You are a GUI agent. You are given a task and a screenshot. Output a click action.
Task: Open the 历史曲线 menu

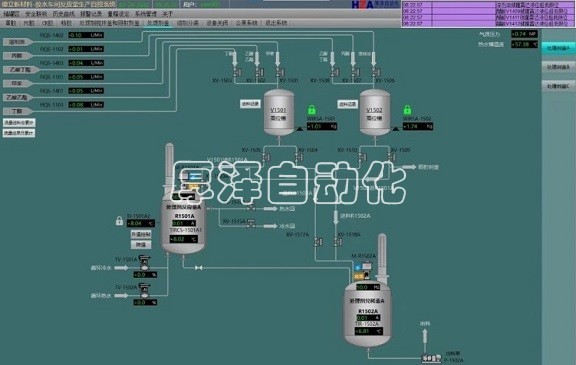(x=64, y=14)
